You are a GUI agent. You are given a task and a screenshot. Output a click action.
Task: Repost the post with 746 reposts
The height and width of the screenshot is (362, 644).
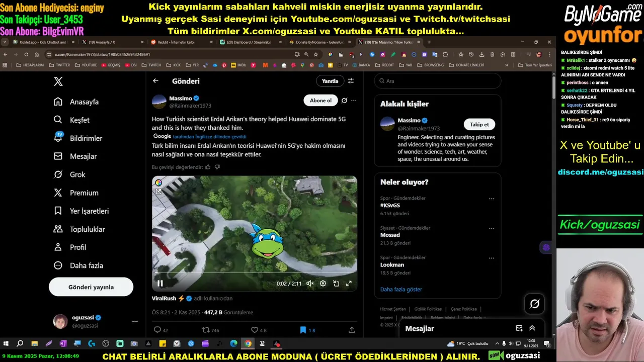(x=210, y=330)
